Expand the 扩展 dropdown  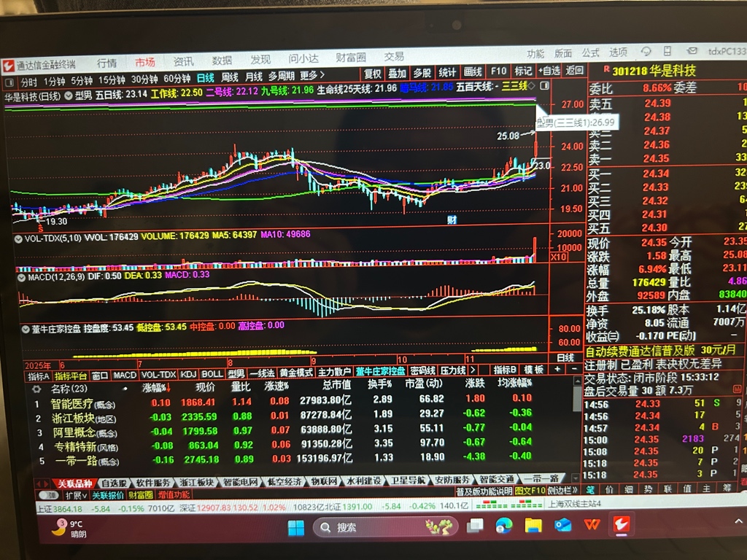pyautogui.click(x=75, y=495)
